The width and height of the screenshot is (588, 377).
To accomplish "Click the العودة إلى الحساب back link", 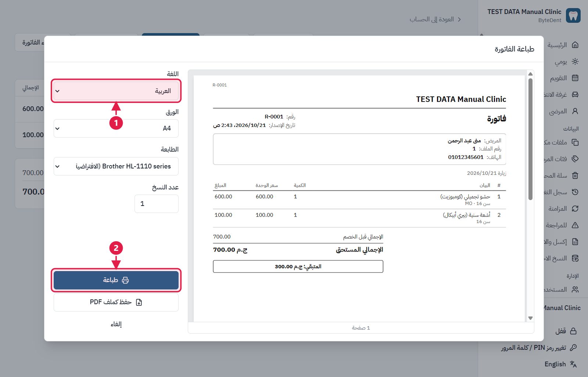I will click(435, 19).
